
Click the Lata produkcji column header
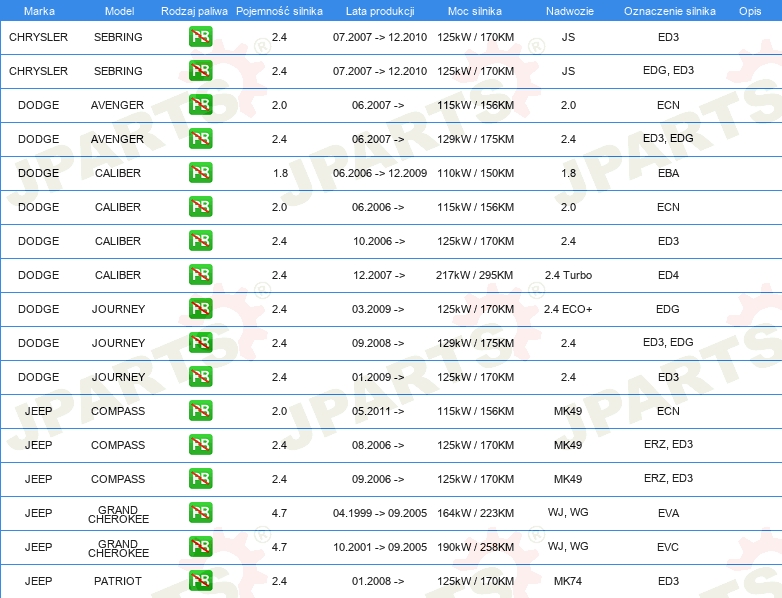point(379,11)
